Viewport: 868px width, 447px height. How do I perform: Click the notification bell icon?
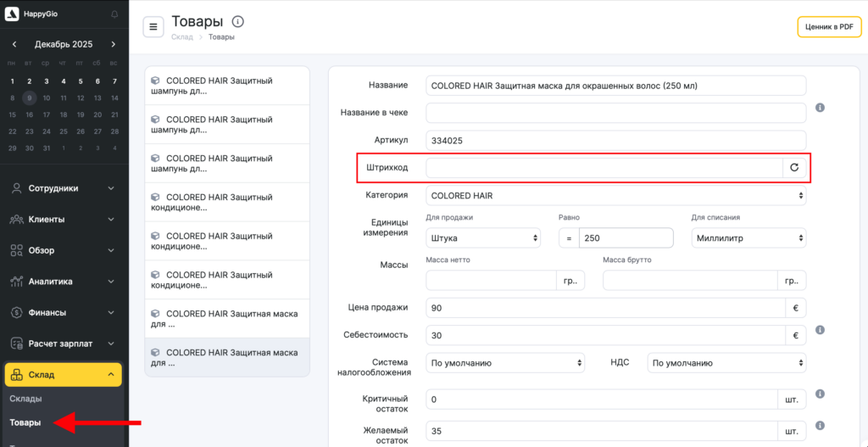coord(114,15)
